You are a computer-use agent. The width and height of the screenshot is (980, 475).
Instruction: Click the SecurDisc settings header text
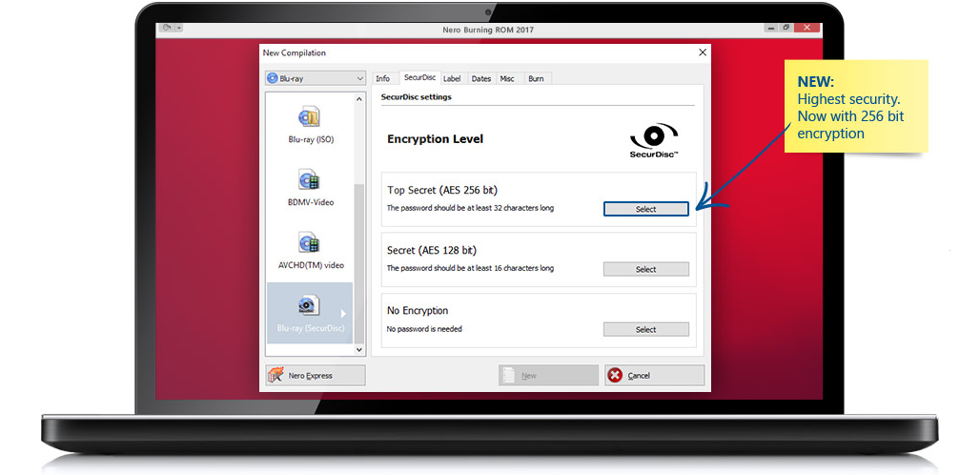(x=417, y=97)
